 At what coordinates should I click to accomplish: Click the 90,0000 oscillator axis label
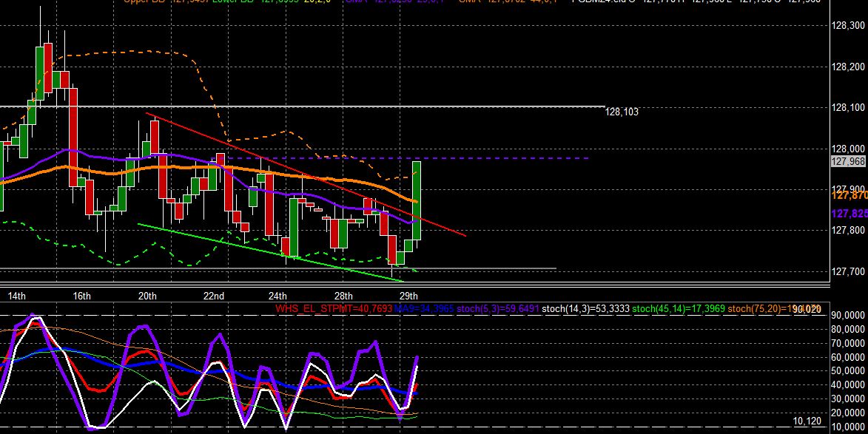click(x=847, y=314)
